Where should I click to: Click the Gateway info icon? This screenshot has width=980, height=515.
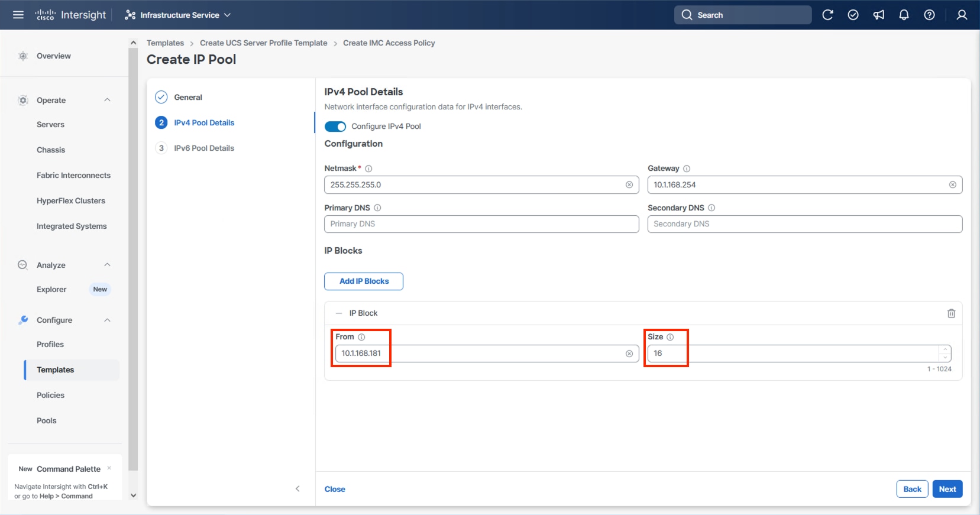pyautogui.click(x=687, y=169)
